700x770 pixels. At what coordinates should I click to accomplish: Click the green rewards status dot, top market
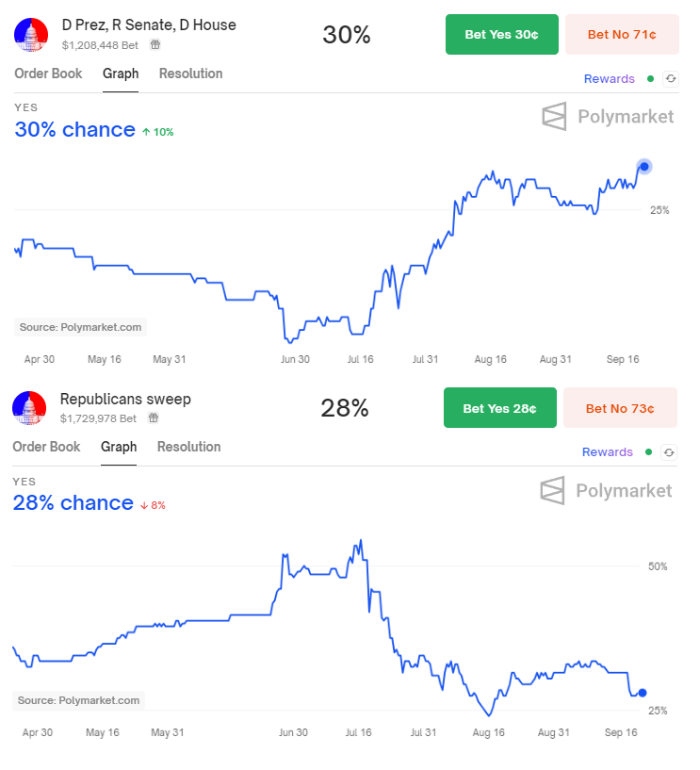650,78
